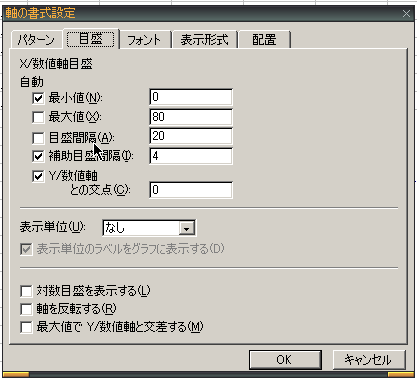Open the フォント tab
Image resolution: width=417 pixels, height=378 pixels.
point(145,40)
